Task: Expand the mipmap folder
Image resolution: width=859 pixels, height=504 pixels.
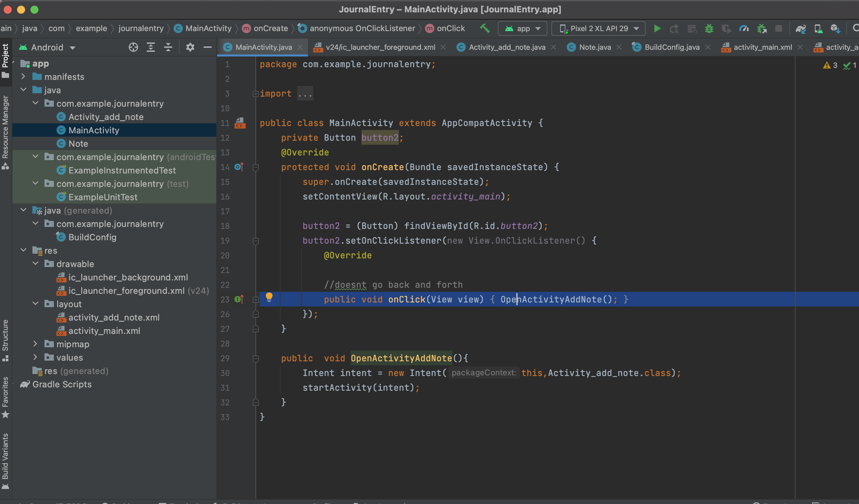Action: [x=35, y=344]
